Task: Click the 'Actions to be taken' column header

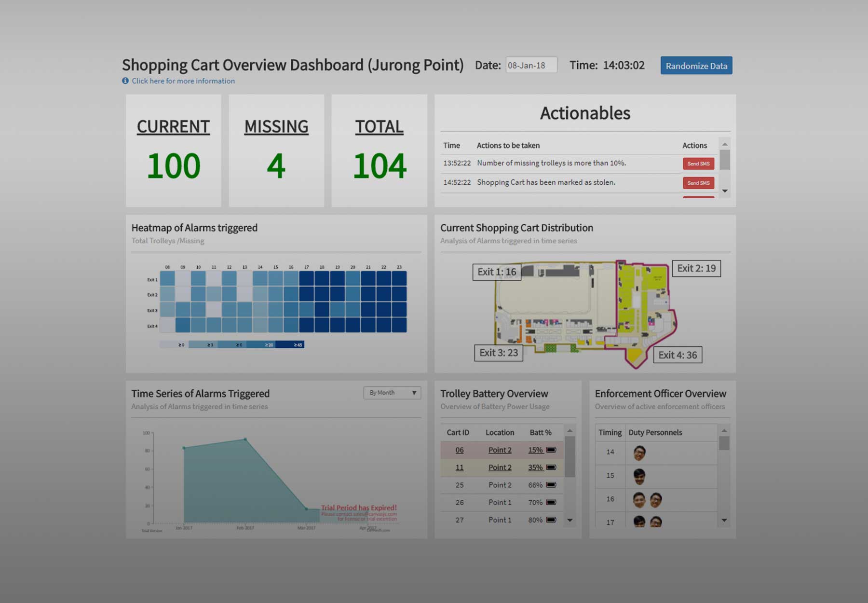Action: click(508, 146)
